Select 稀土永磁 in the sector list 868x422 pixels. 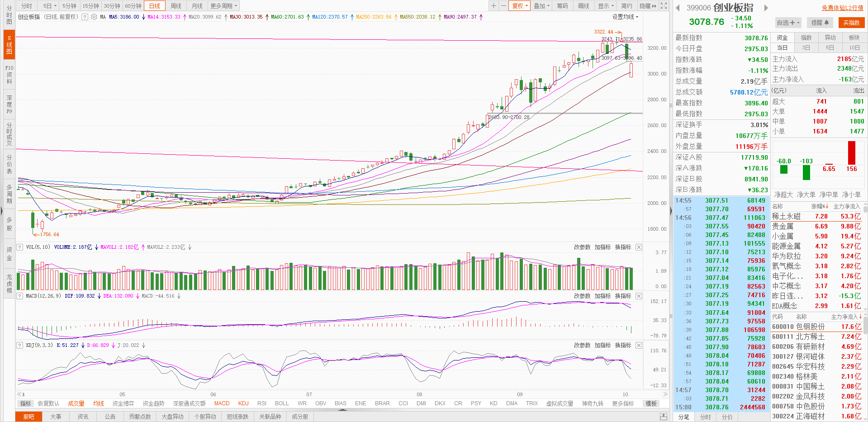click(x=786, y=216)
